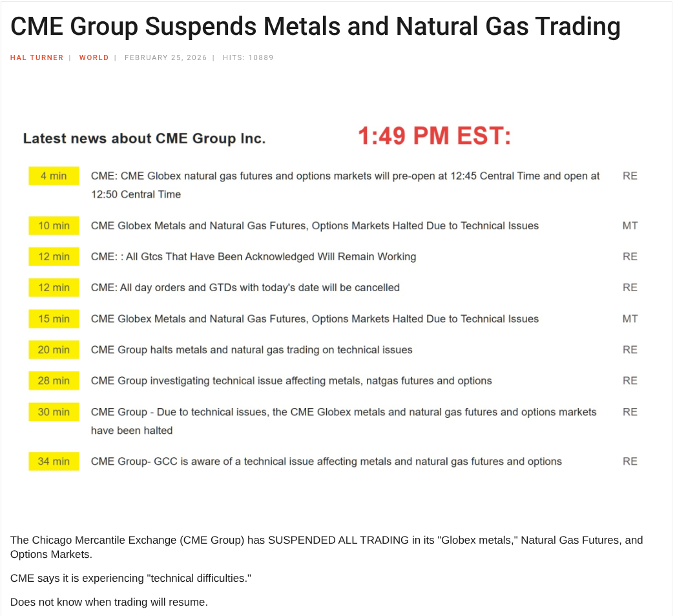
Task: Open the All Gtcs Acknowledged news headline
Action: tap(253, 256)
